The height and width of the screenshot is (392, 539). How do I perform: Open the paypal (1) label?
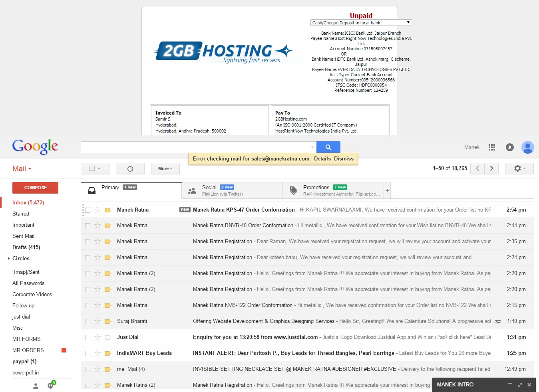pos(24,362)
